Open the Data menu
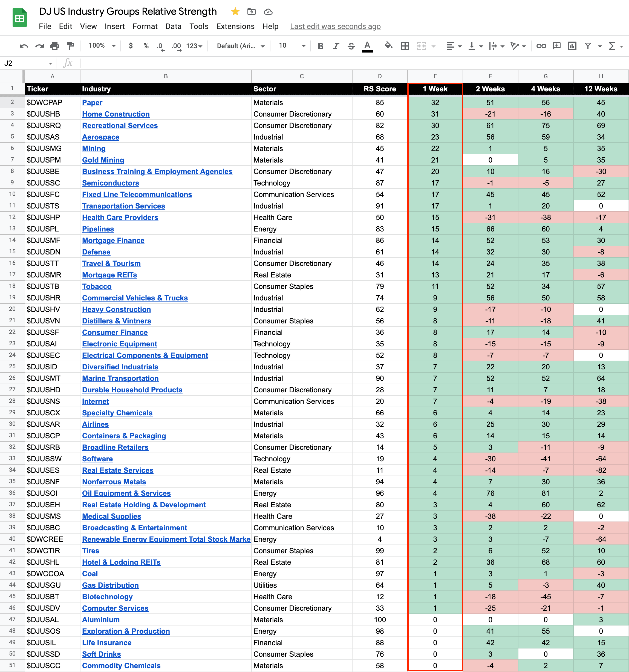 tap(173, 26)
